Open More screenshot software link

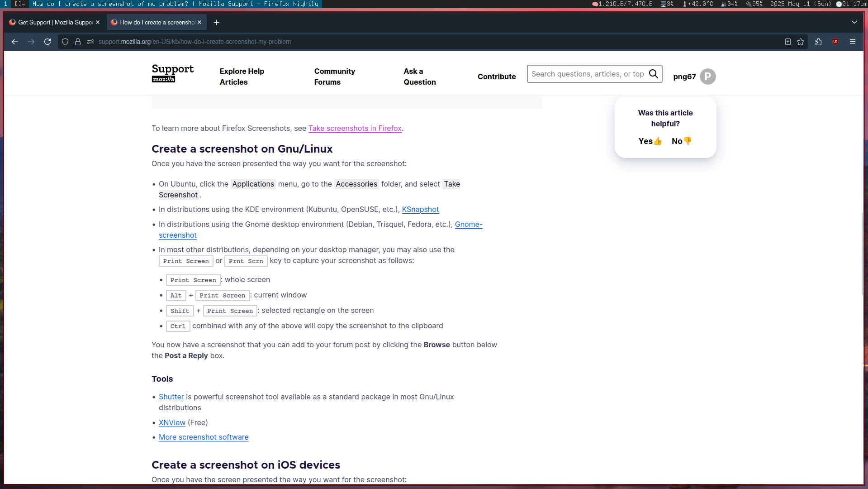(x=204, y=437)
